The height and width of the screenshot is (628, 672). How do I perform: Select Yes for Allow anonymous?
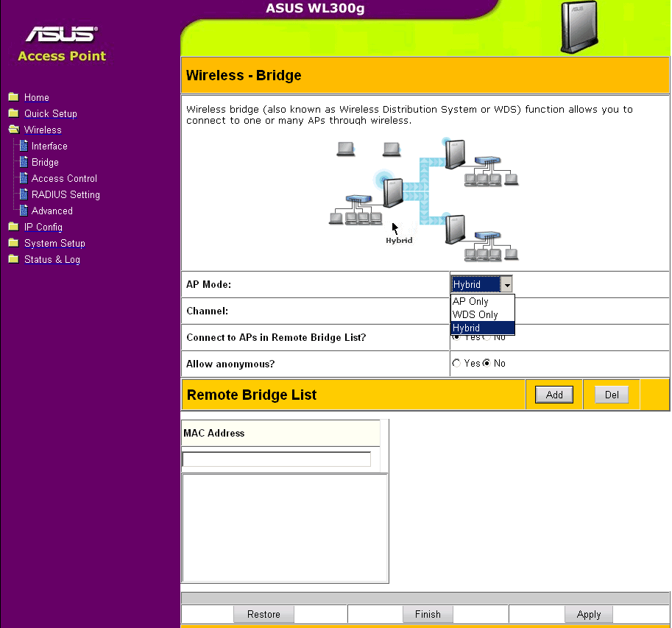tap(456, 364)
